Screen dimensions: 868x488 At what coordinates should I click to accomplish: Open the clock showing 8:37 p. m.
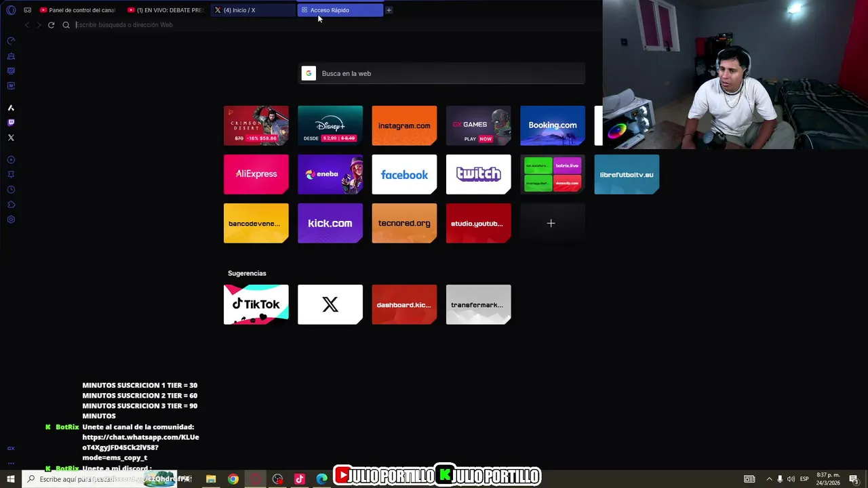point(827,479)
